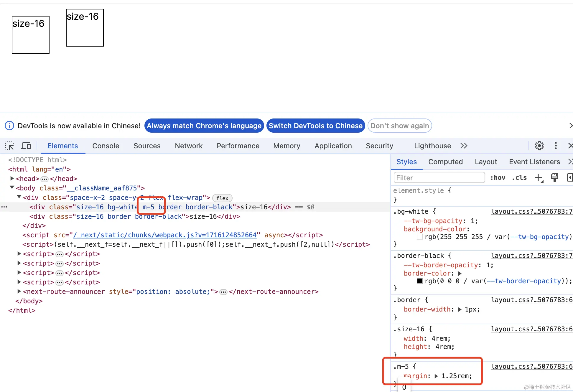
Task: Select the selected div with m-5 class
Action: (x=160, y=207)
